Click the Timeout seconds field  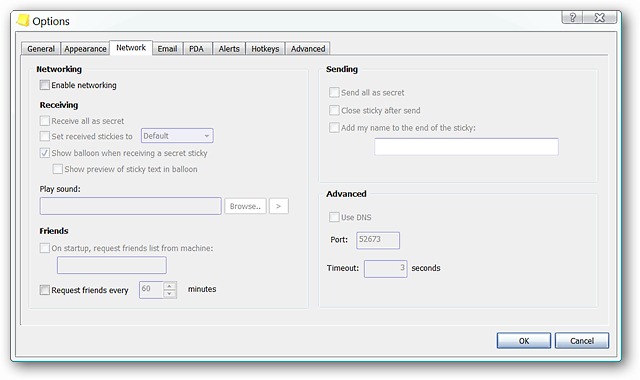tap(385, 269)
